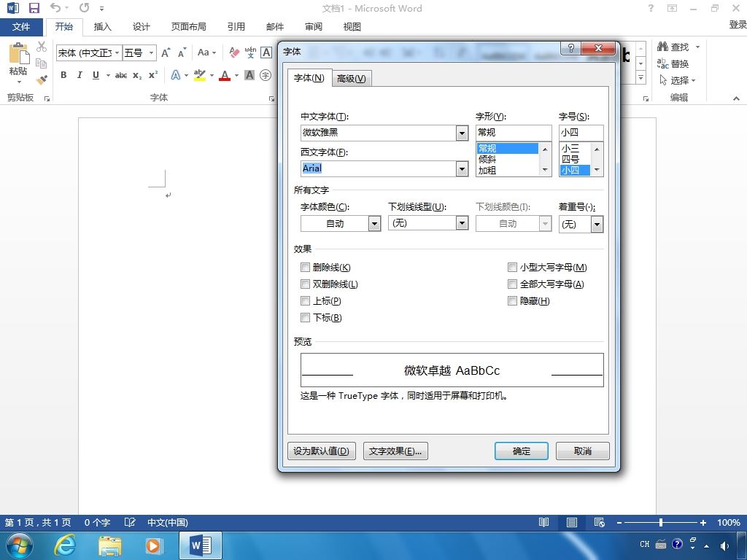The width and height of the screenshot is (747, 560).
Task: Enable the 上标(P) superscript checkbox
Action: coord(306,300)
